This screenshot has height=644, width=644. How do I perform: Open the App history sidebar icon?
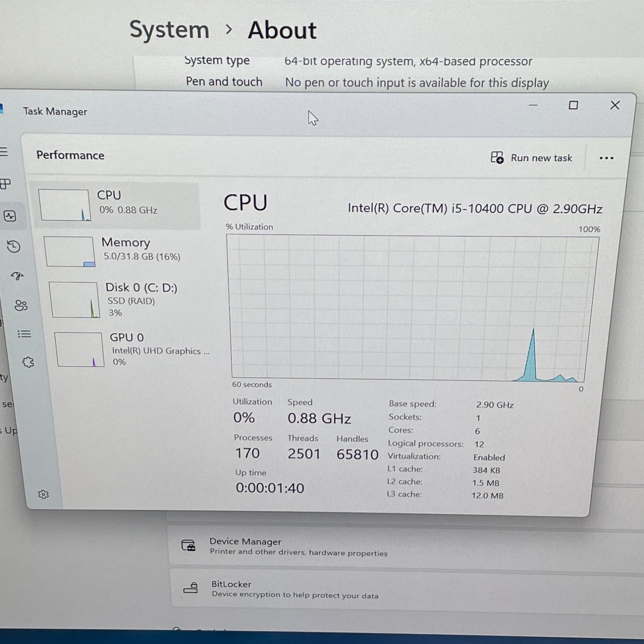[x=14, y=246]
